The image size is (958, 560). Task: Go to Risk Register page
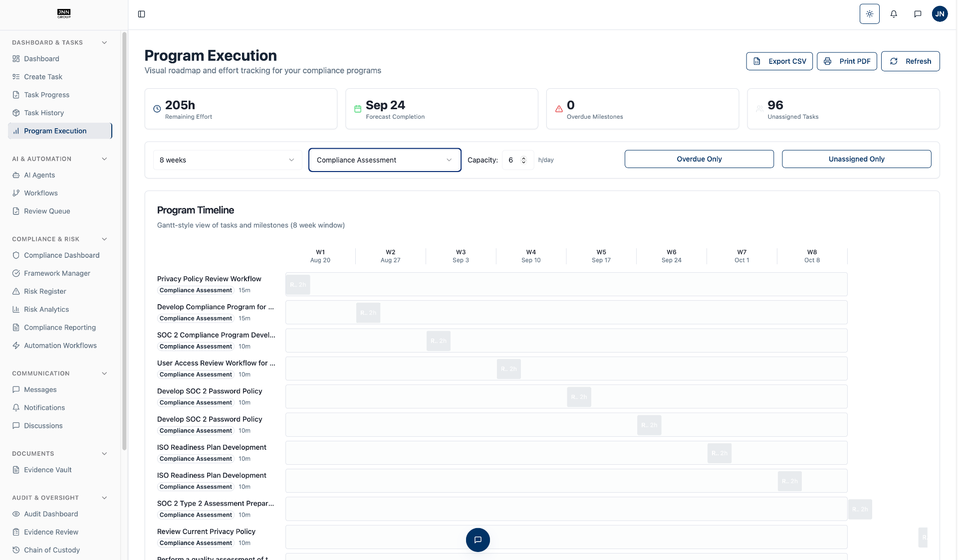(45, 291)
